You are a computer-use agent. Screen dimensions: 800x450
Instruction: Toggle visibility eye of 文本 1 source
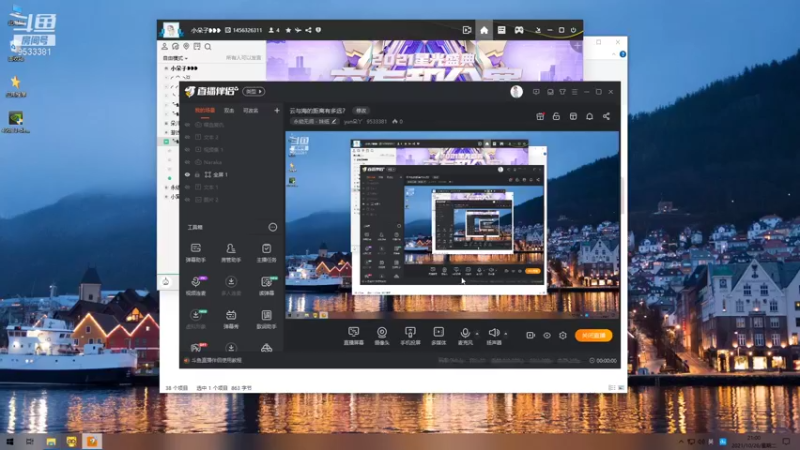187,187
